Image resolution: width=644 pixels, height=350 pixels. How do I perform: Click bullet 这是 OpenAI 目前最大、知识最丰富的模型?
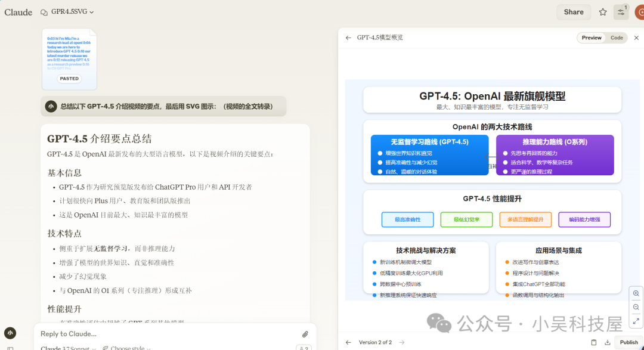coord(123,215)
